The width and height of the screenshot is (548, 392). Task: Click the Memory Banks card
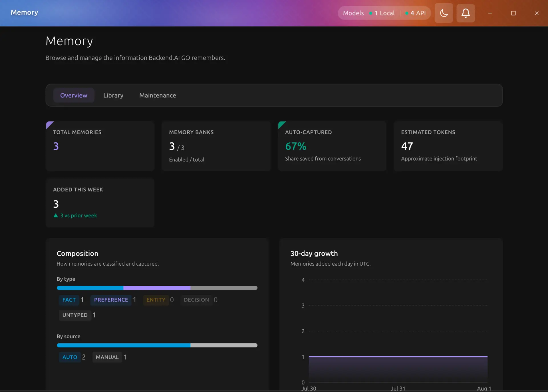(216, 146)
